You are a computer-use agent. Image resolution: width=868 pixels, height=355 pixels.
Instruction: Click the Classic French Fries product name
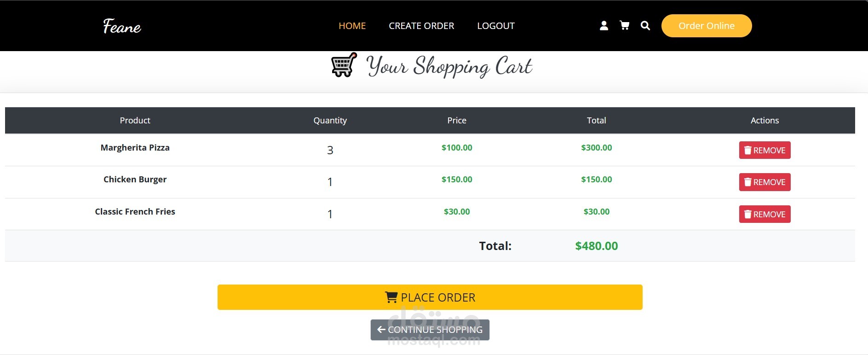[135, 212]
